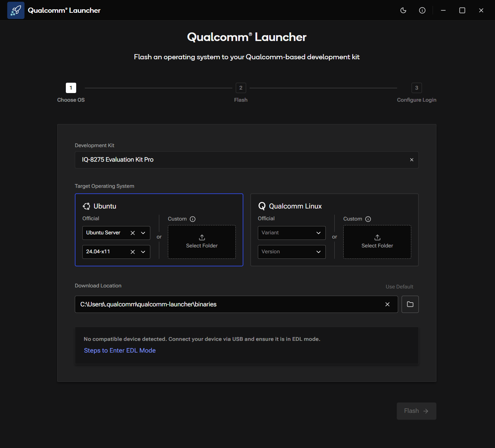
Task: Open the Qualcomm Linux Variant dropdown
Action: point(292,233)
